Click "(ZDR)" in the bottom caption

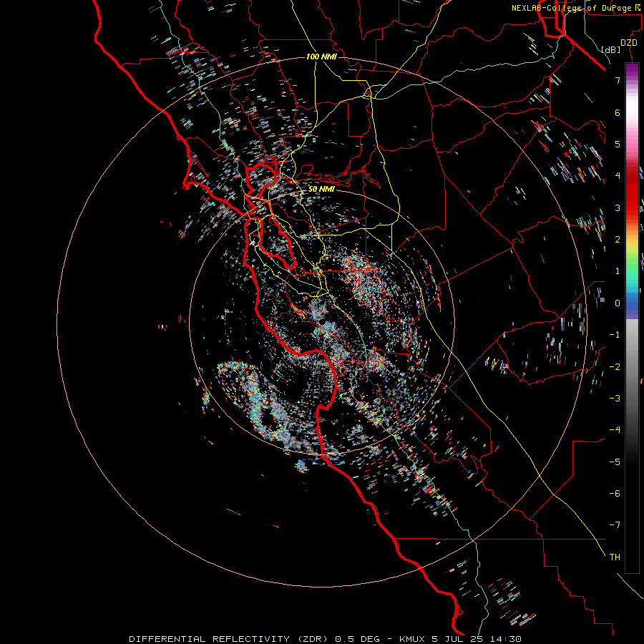[313, 639]
